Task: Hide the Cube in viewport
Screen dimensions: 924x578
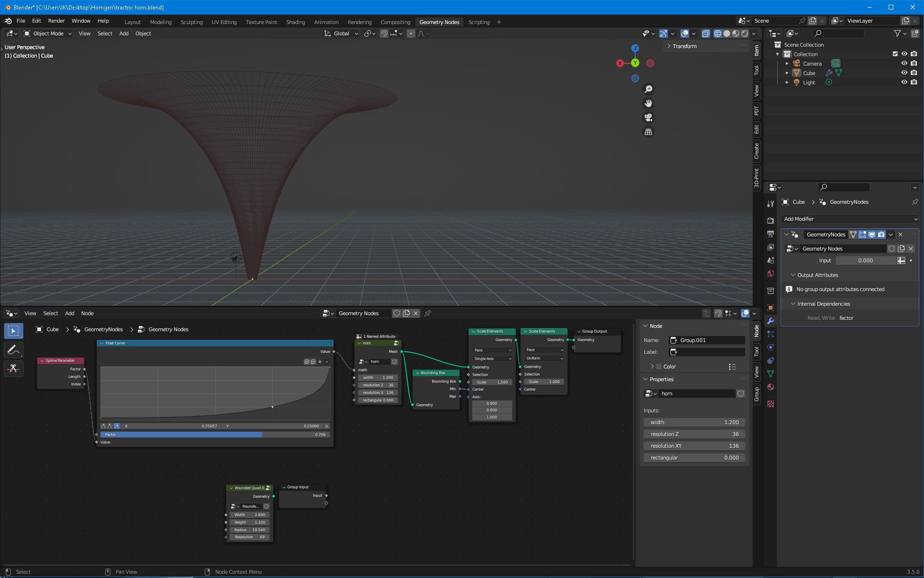Action: coord(904,73)
